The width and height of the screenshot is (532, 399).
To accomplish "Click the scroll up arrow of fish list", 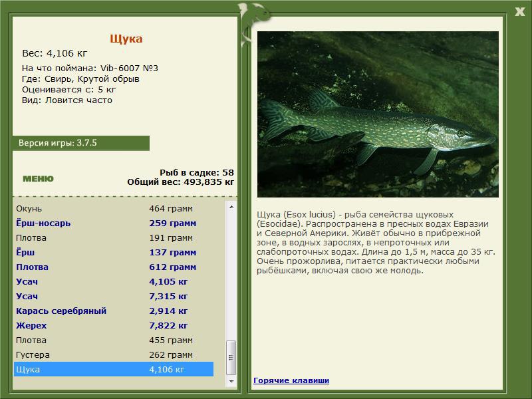I will point(231,207).
